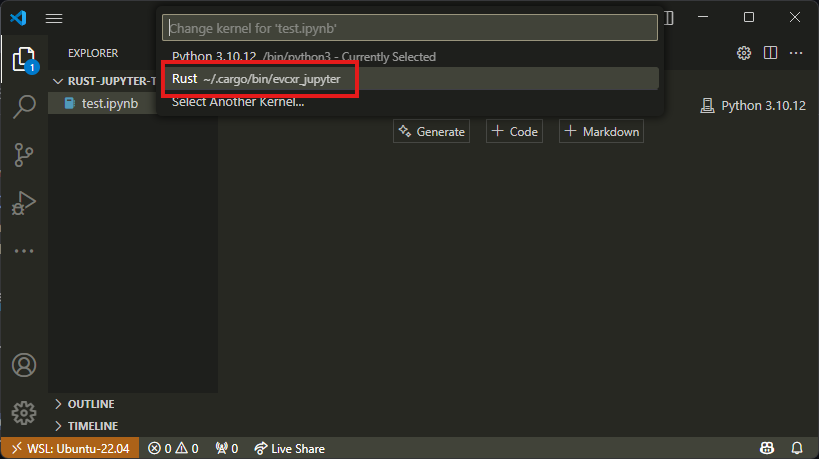Collapse the RUST-JUPYTER folder section
819x459 pixels.
[x=104, y=81]
